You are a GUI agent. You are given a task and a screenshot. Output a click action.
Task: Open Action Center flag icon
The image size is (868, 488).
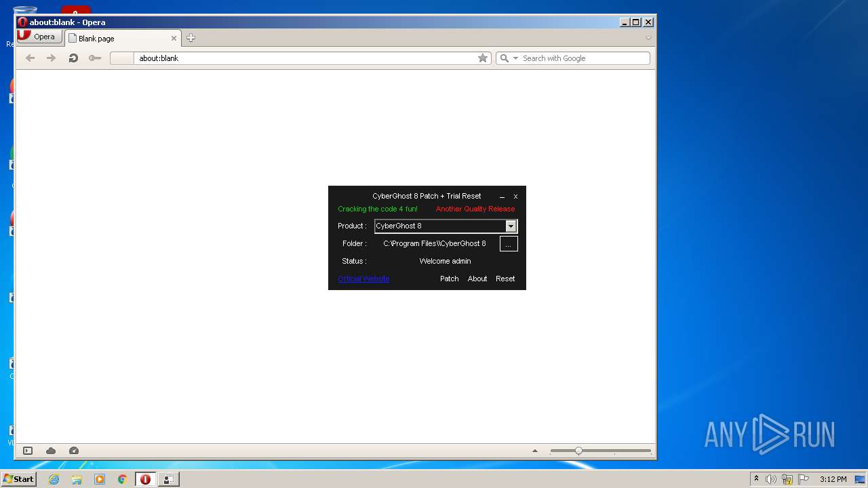click(804, 479)
